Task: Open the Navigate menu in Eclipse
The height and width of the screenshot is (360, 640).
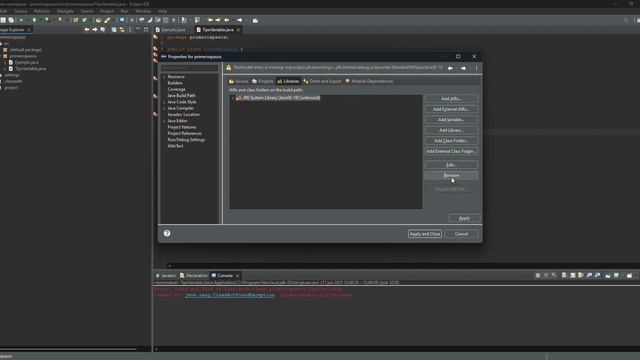Action: [x=65, y=11]
